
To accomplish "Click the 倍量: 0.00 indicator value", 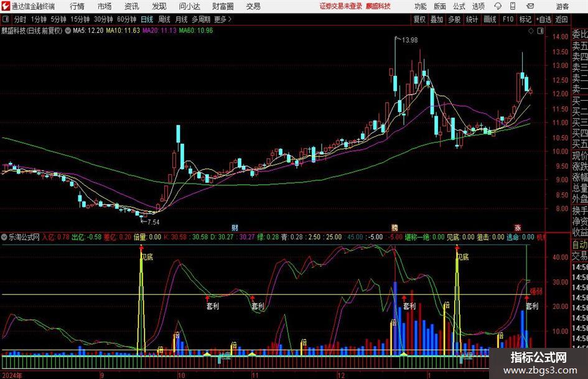I will pyautogui.click(x=147, y=237).
